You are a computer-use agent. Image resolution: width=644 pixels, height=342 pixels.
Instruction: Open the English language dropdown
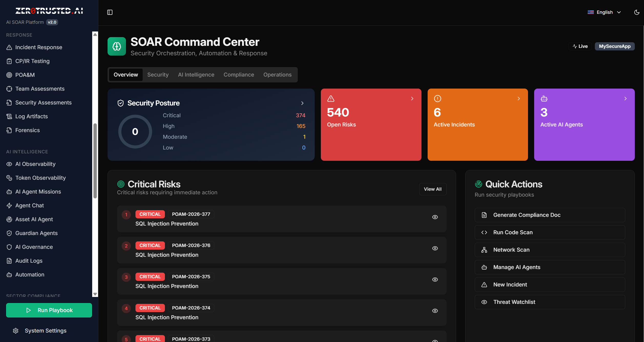click(604, 12)
